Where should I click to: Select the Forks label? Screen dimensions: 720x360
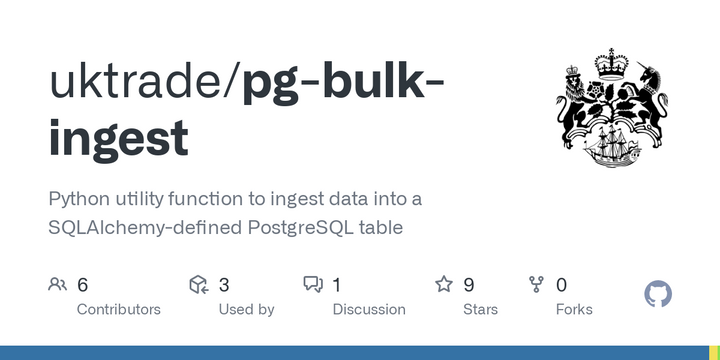coord(574,309)
